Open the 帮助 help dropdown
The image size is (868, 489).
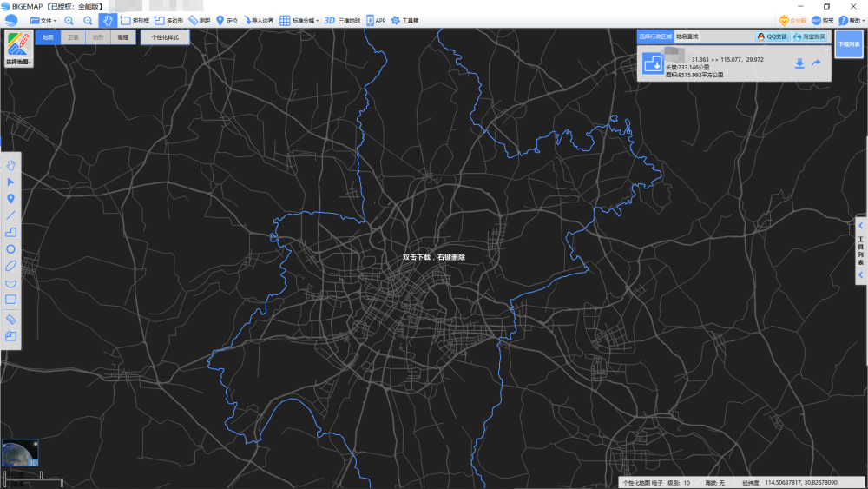pos(852,21)
